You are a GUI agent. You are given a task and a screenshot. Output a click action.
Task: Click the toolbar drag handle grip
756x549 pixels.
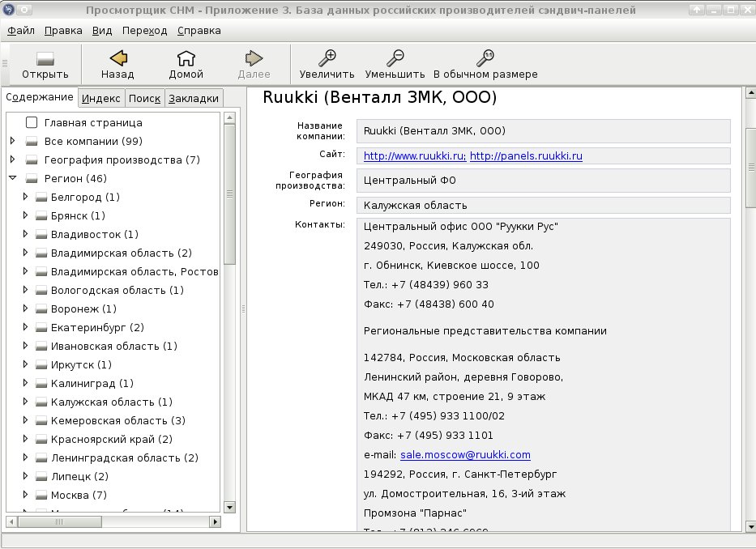(x=5, y=64)
